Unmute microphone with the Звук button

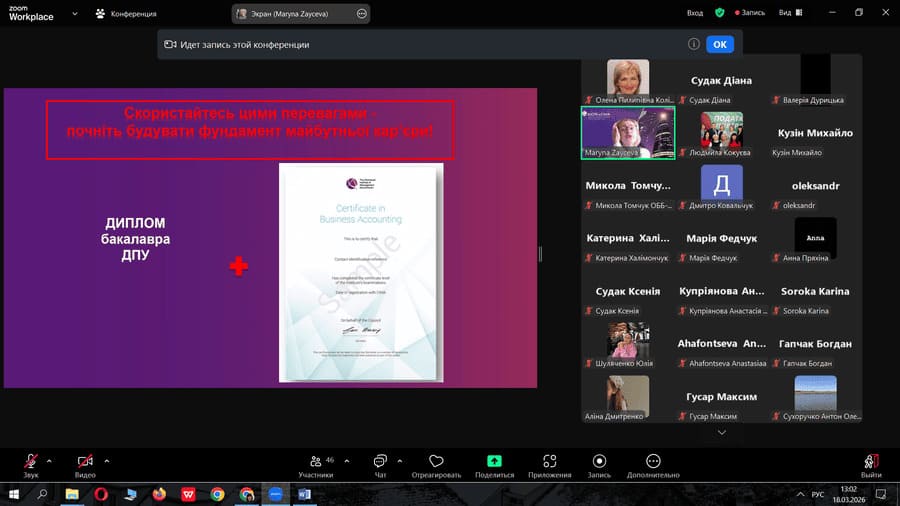(x=31, y=461)
